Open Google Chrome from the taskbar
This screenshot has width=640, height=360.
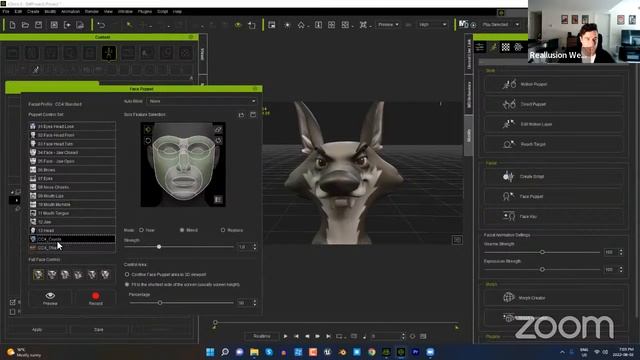pos(371,352)
